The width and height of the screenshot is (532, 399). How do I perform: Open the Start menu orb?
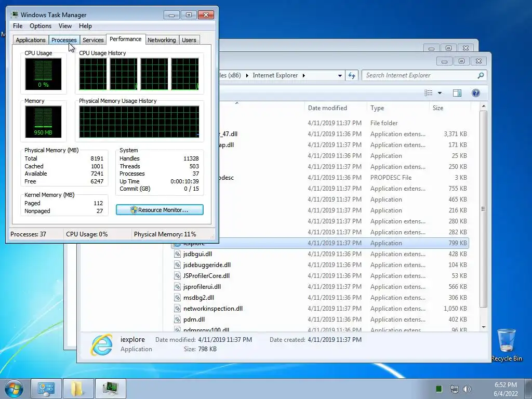point(14,389)
